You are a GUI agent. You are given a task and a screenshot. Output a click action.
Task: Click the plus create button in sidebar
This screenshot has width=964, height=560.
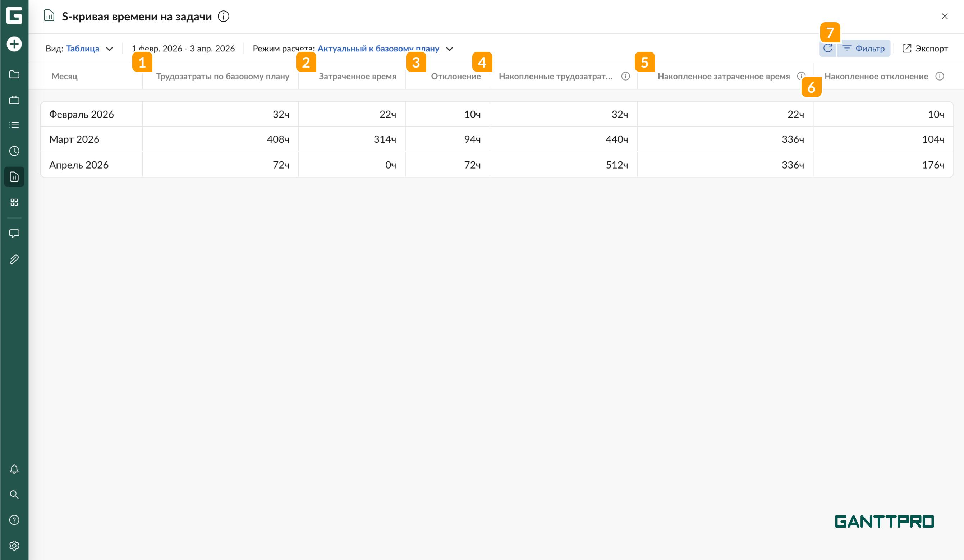click(x=14, y=44)
